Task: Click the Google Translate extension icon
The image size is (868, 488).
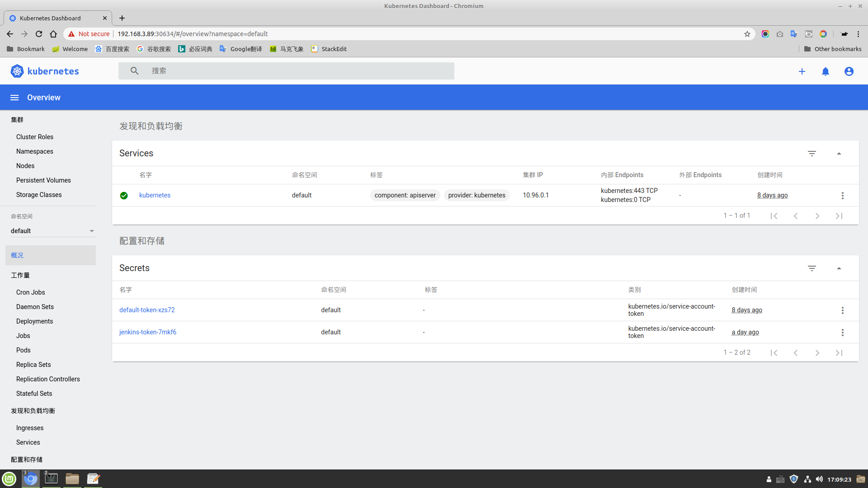Action: [794, 34]
